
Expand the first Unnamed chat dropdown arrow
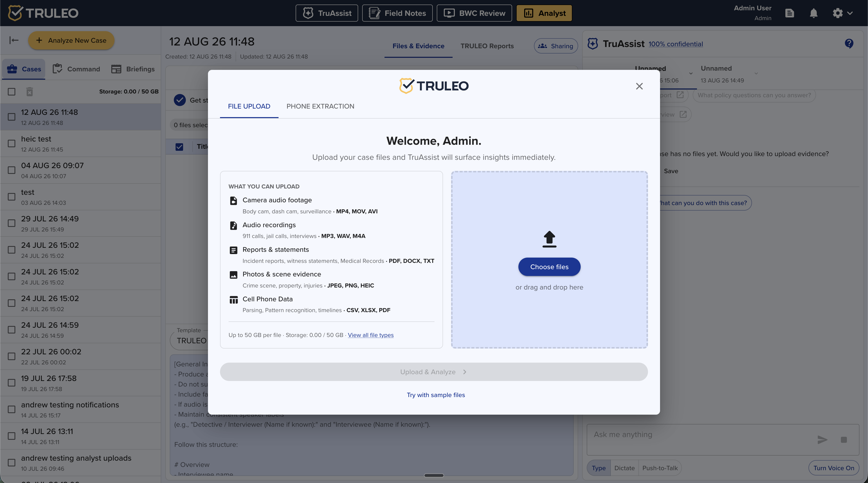[691, 73]
